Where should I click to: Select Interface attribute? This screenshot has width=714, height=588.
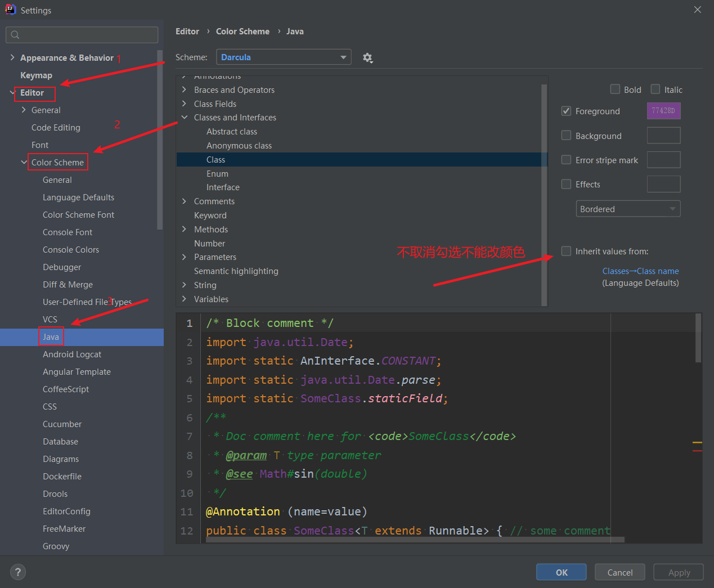click(223, 187)
